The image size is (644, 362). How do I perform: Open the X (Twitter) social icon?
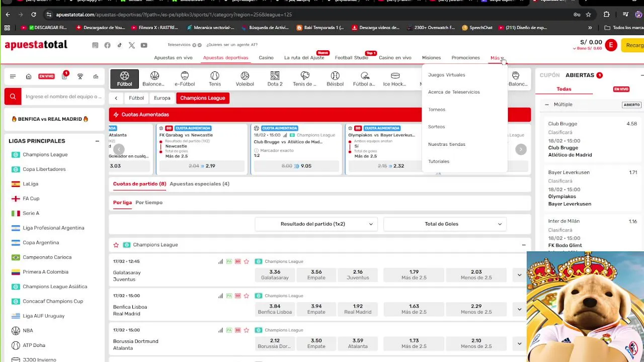click(132, 45)
